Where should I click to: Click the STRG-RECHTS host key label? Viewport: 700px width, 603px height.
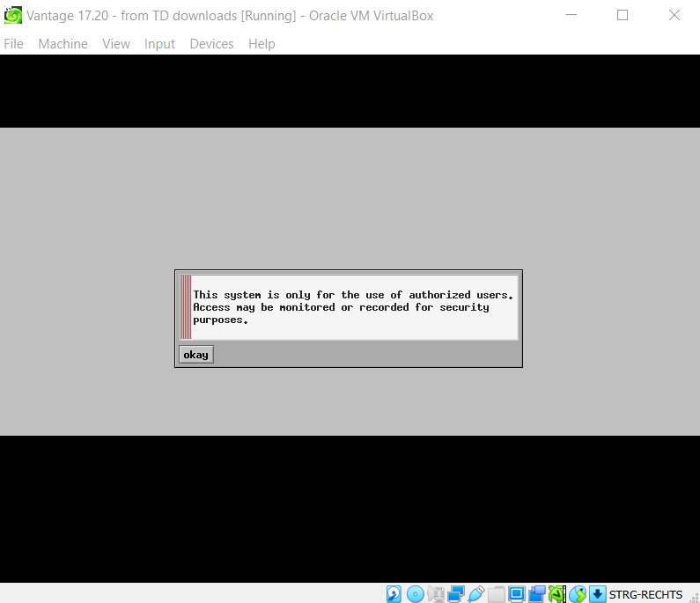[x=645, y=594]
